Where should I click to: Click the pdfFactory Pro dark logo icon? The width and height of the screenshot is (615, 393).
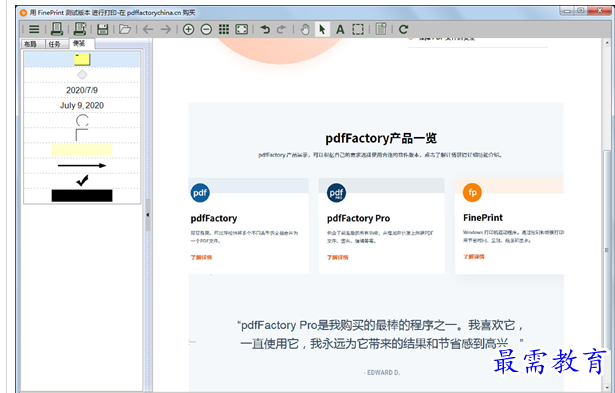point(337,193)
